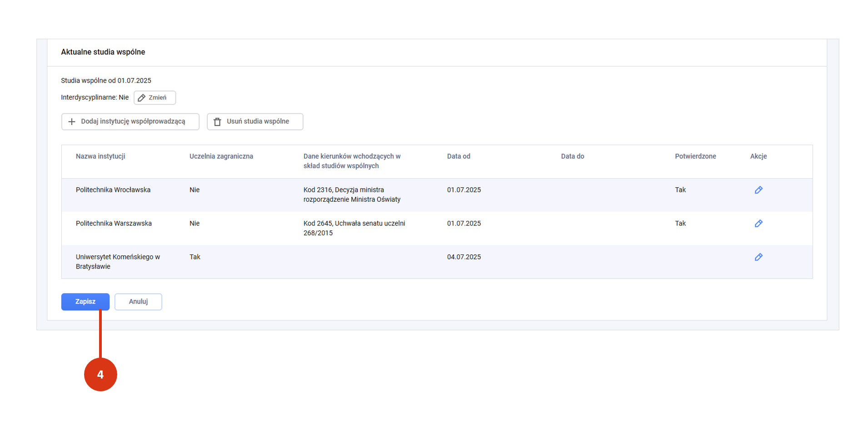Select the Politechnika Wrocławska cell
Screen dimensions: 868x429
coord(113,190)
